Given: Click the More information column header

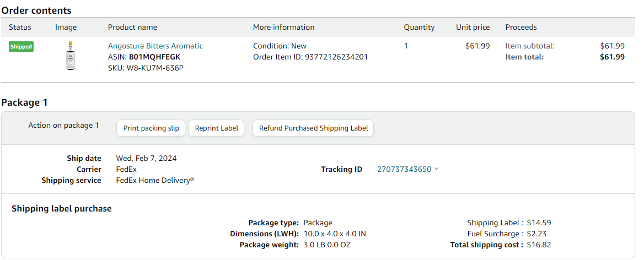Looking at the screenshot, I should tap(284, 27).
